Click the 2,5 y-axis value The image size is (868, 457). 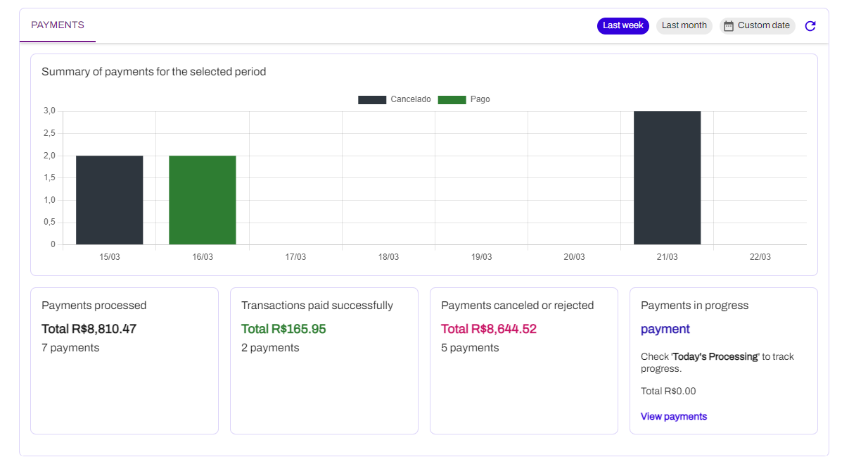[x=49, y=133]
